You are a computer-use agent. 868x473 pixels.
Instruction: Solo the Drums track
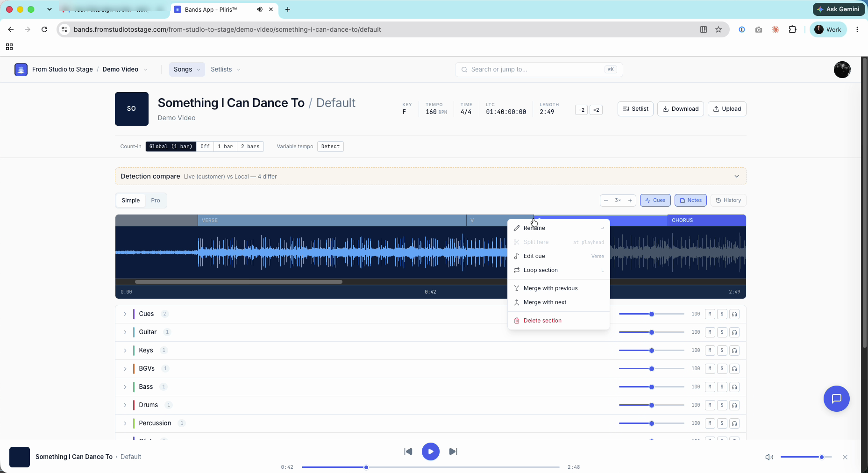[722, 405]
